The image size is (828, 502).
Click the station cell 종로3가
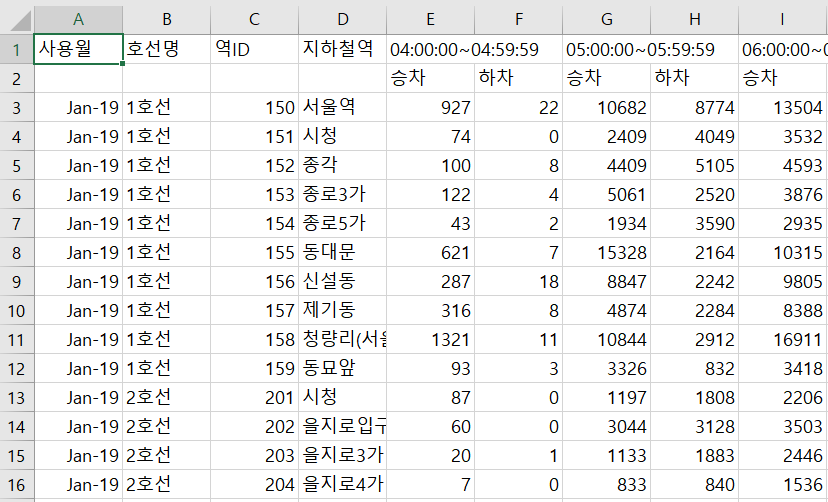pos(342,195)
